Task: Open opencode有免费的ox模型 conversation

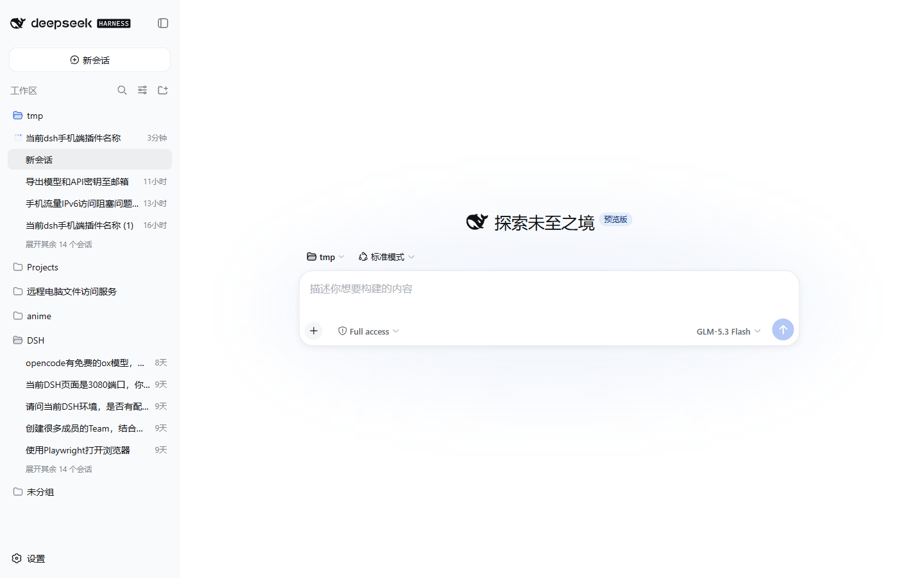Action: coord(90,363)
